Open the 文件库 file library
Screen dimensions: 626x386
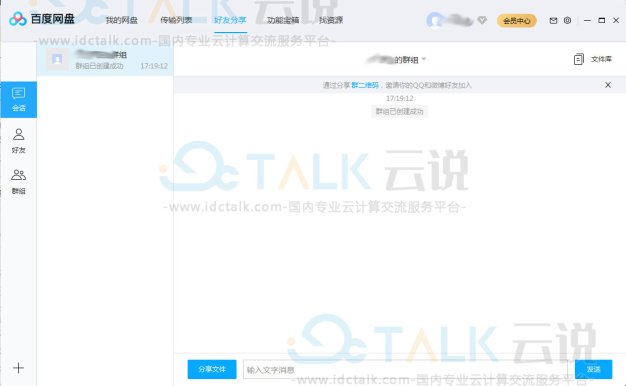click(x=593, y=59)
